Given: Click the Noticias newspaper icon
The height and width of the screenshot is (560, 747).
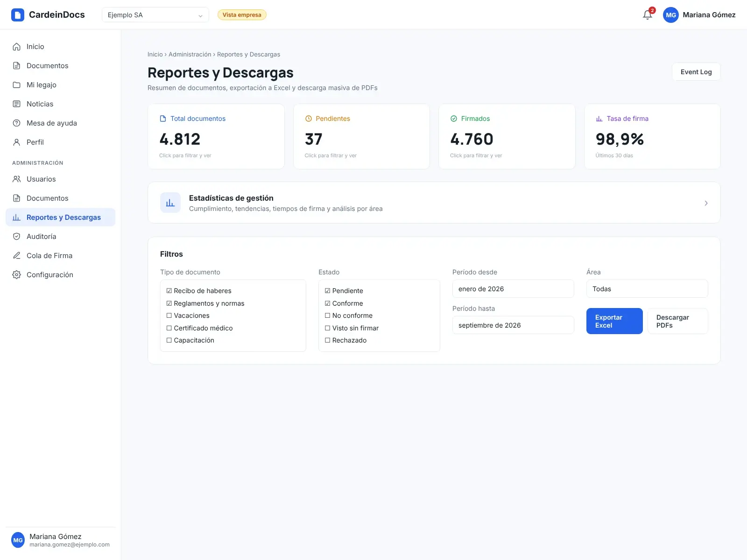Looking at the screenshot, I should click(x=16, y=104).
